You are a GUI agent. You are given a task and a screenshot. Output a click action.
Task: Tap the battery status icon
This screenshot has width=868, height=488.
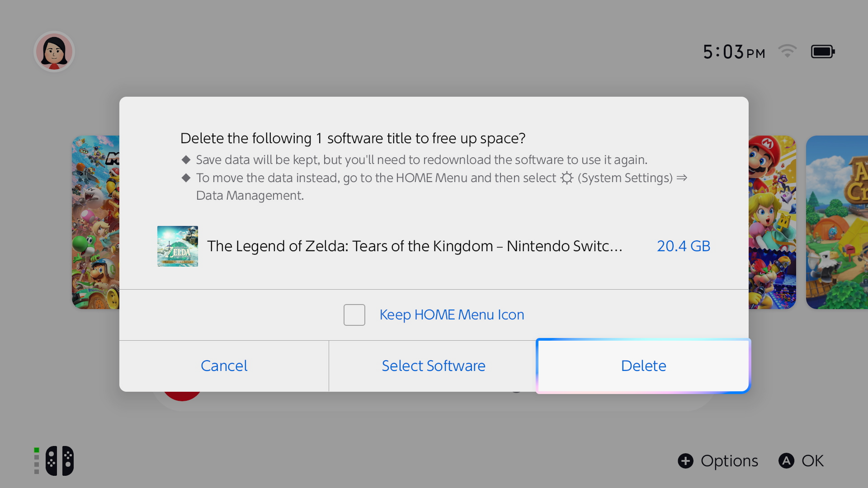pos(823,52)
